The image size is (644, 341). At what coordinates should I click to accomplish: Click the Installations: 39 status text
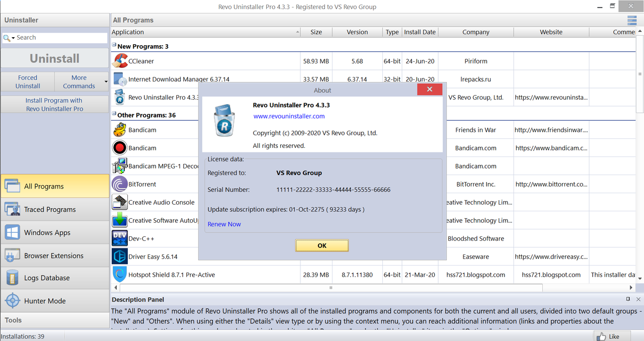[23, 336]
